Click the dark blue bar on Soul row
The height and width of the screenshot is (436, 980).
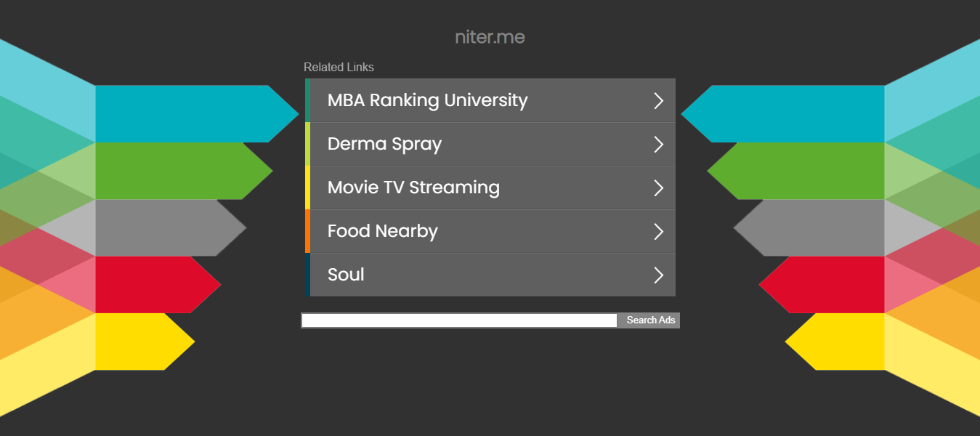[307, 275]
